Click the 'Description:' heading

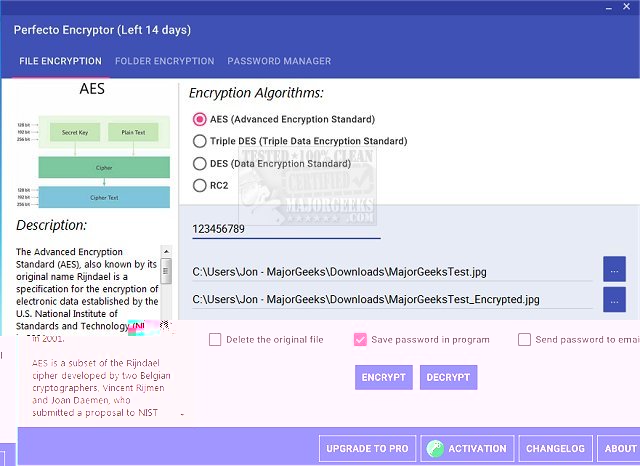click(51, 225)
